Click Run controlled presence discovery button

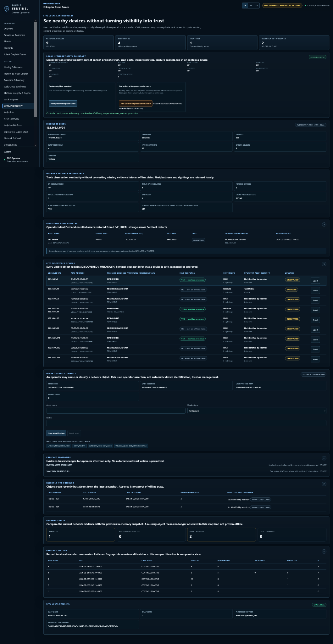(136, 104)
